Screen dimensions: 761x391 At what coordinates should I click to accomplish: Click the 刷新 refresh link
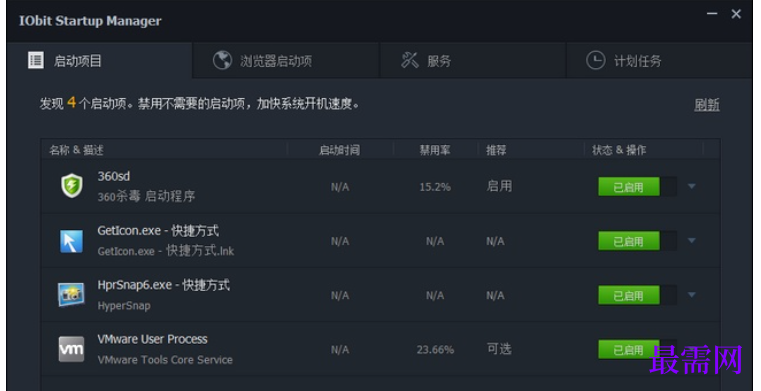707,104
